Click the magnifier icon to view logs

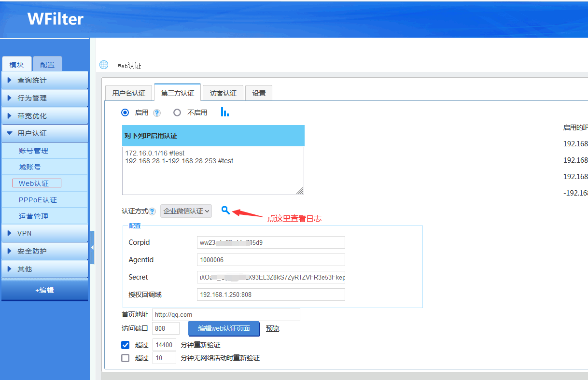[225, 210]
